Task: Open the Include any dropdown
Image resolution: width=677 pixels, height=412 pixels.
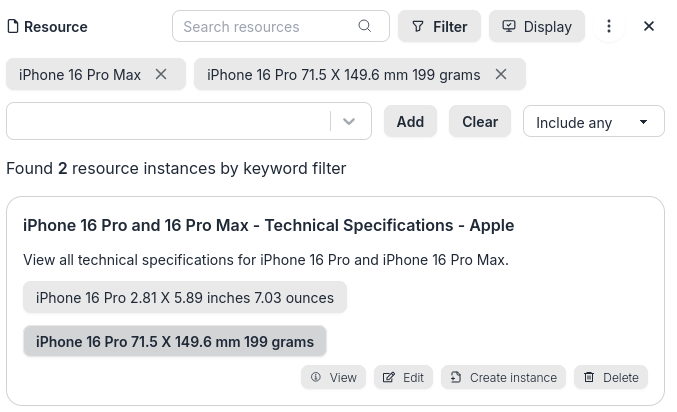Action: click(x=593, y=122)
